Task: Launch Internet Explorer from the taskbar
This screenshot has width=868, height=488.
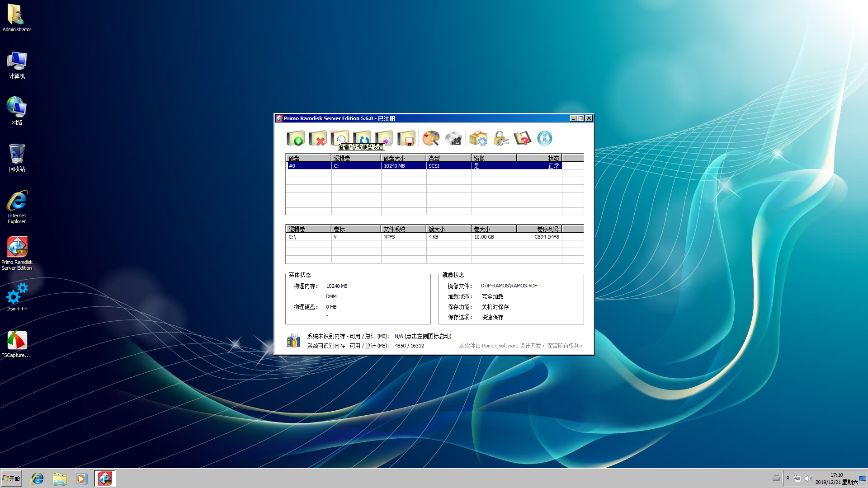Action: 37,479
